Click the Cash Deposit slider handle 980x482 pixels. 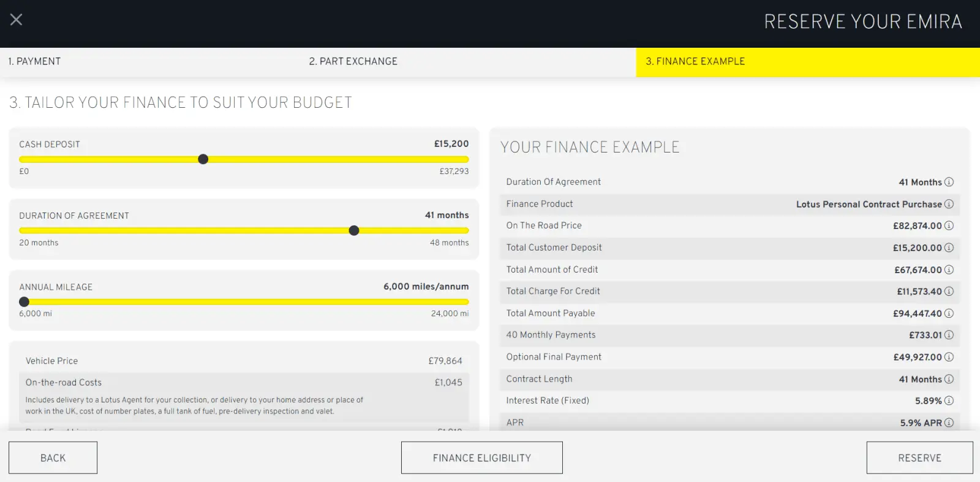click(x=203, y=159)
